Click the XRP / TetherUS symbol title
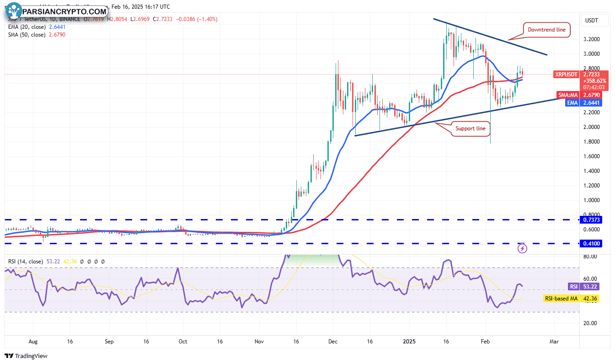The height and width of the screenshot is (364, 615). (27, 19)
